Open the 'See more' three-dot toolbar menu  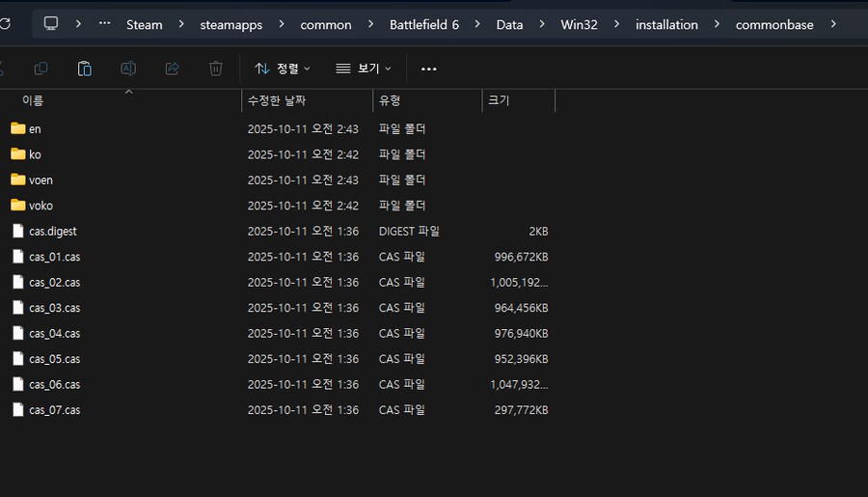click(x=429, y=69)
